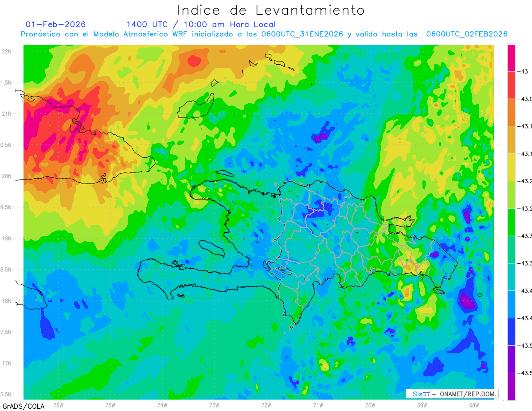
Task: Click the time '1400 UTC / 10:00 am Hora Local'
Action: click(x=201, y=24)
